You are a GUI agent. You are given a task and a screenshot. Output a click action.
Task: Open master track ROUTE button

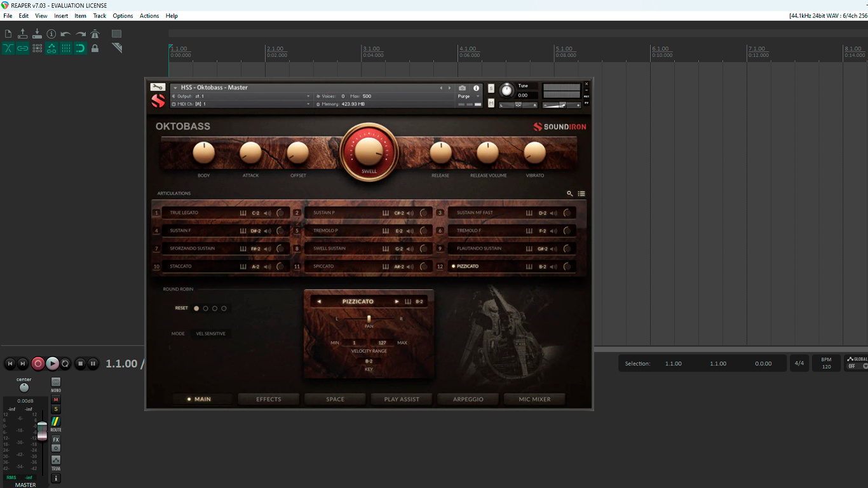pos(56,422)
